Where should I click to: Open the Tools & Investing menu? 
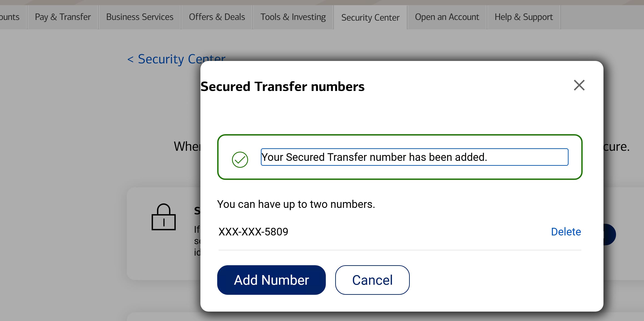click(293, 17)
